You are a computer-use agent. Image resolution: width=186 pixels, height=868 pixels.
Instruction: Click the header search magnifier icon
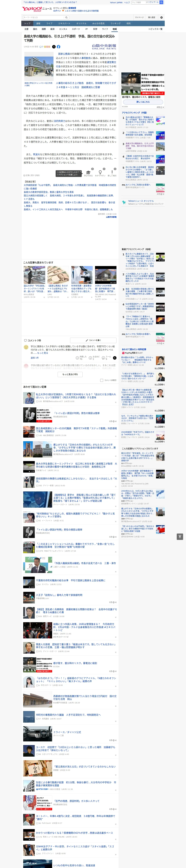161,2
